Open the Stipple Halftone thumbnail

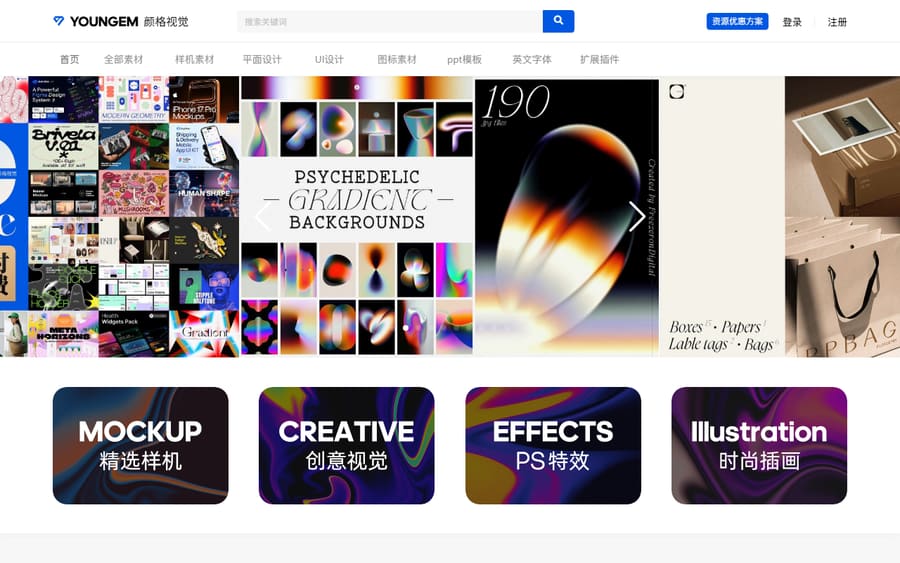(204, 287)
